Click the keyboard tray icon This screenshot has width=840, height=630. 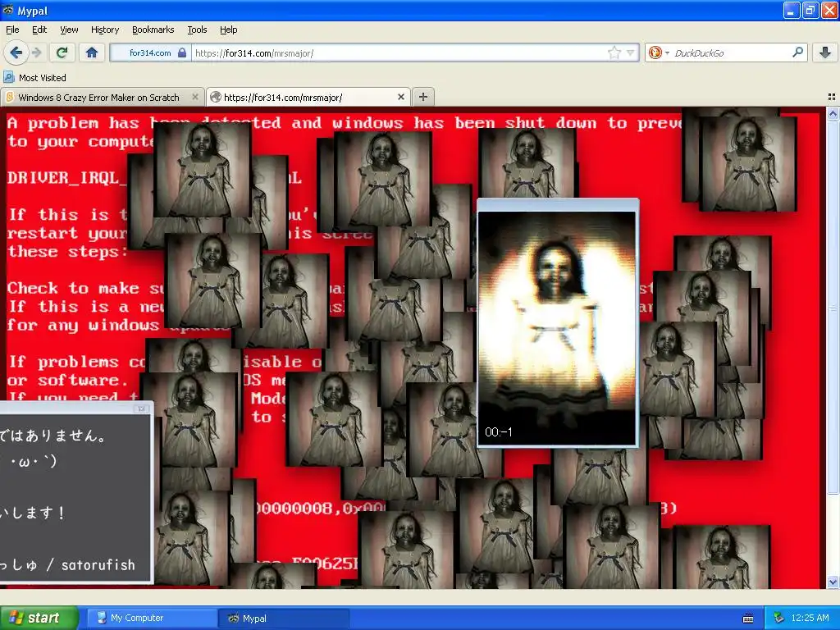(748, 619)
